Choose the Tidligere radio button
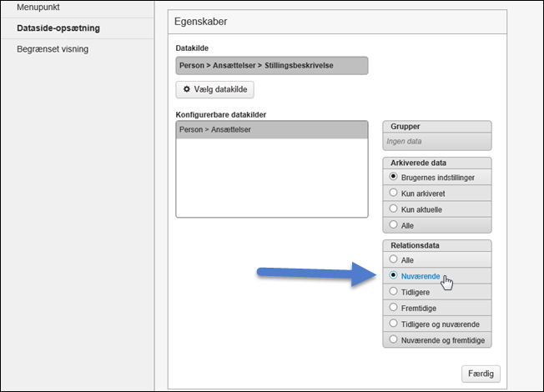The height and width of the screenshot is (392, 544). (393, 292)
